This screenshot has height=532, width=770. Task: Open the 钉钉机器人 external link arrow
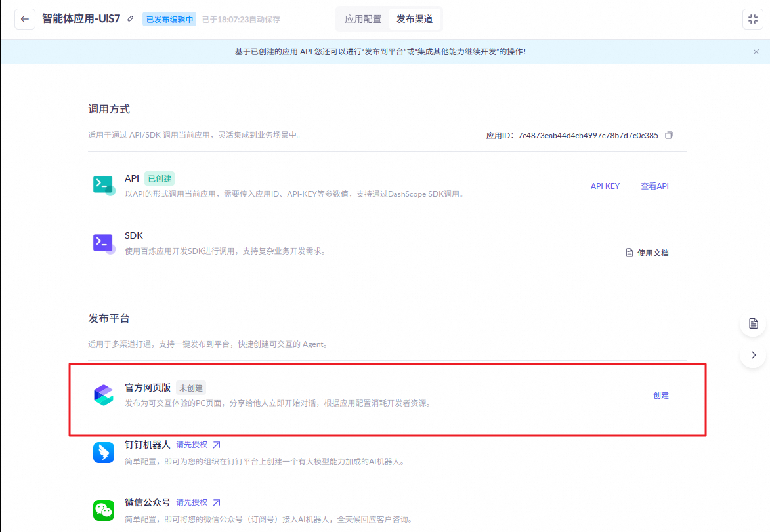point(217,445)
